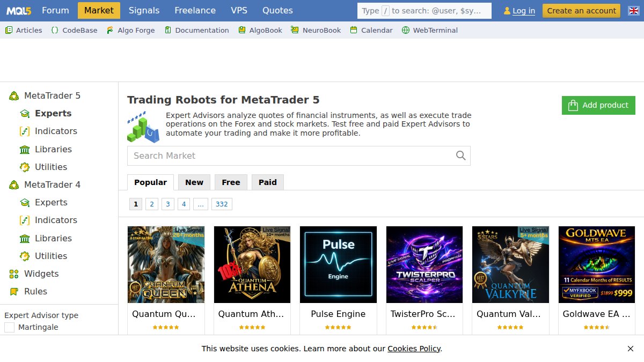Click the Documentation icon

[168, 31]
